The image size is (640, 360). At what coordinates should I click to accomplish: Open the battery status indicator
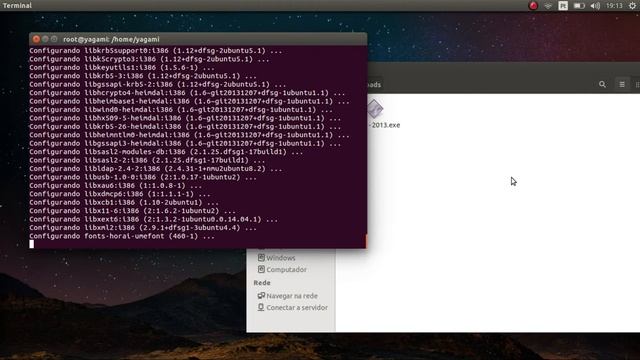pyautogui.click(x=579, y=6)
